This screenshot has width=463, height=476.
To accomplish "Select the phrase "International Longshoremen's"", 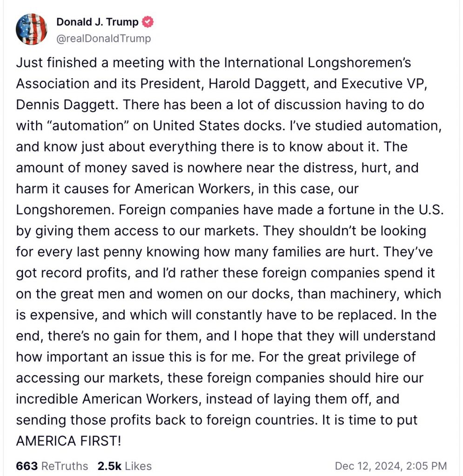I will [317, 63].
